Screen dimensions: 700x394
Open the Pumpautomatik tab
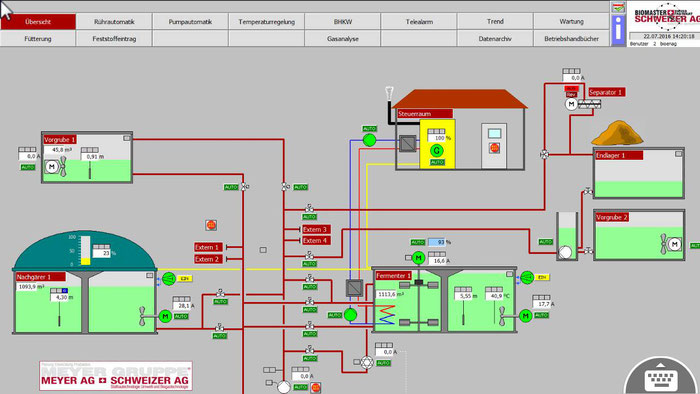coord(190,21)
